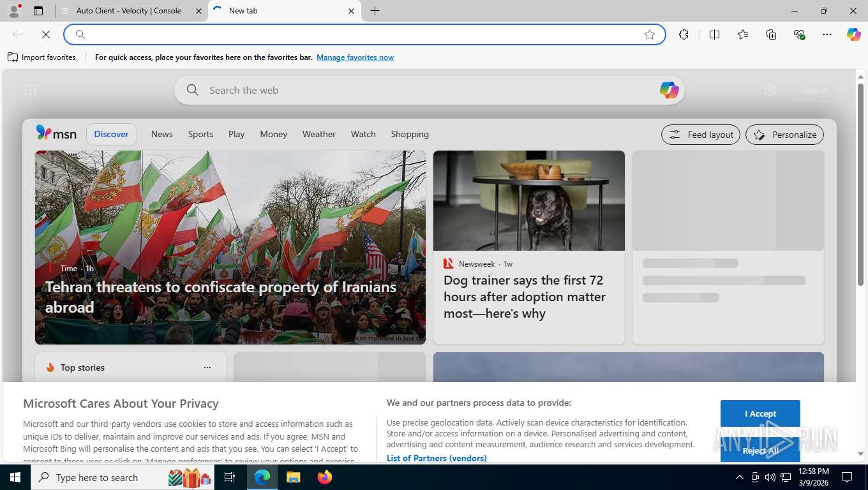Image resolution: width=868 pixels, height=490 pixels.
Task: Open the Extensions puzzle icon
Action: (x=684, y=34)
